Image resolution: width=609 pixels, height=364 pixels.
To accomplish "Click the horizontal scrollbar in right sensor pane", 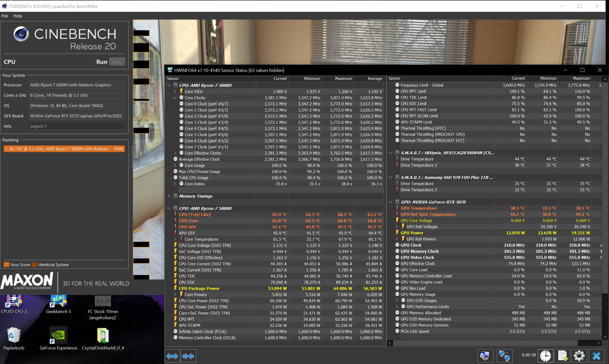I will (x=485, y=343).
